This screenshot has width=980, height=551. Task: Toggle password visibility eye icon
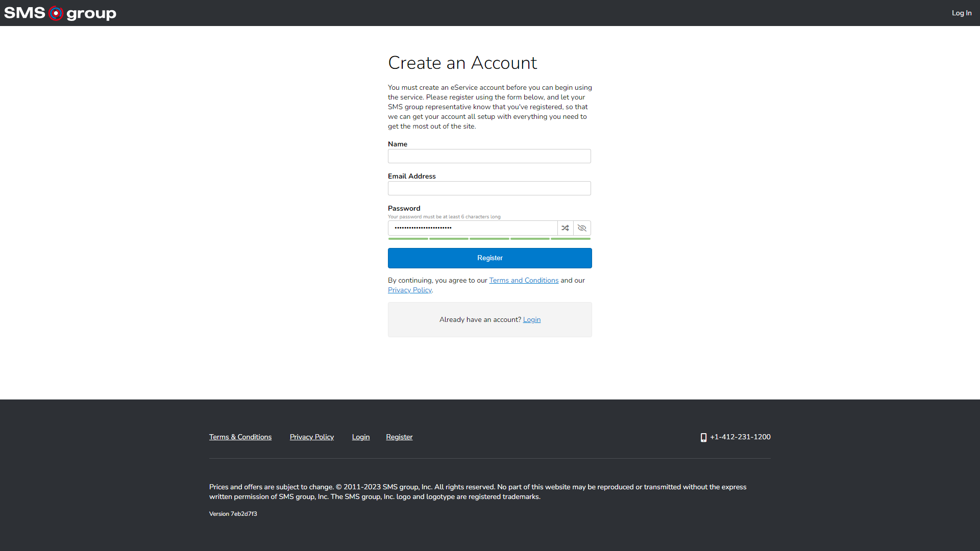pos(582,228)
